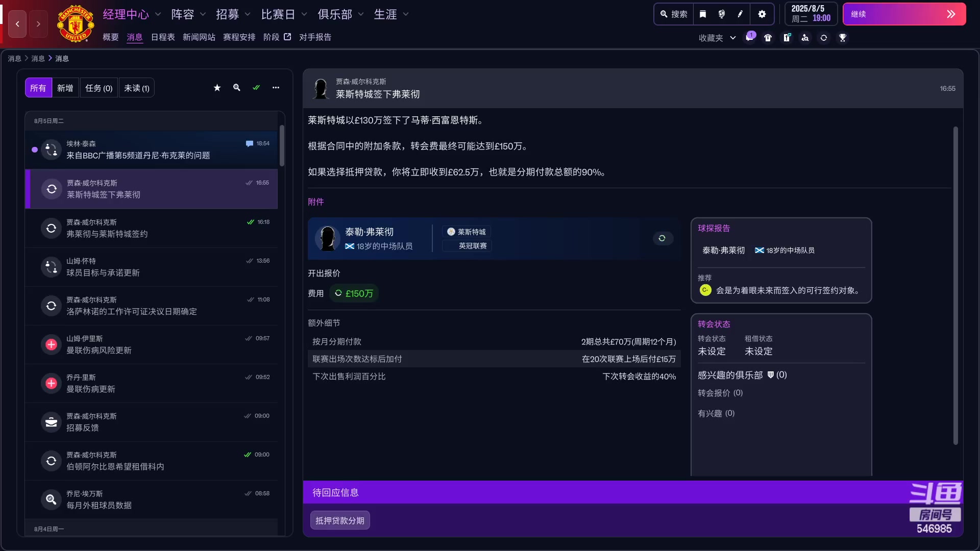Image resolution: width=980 pixels, height=551 pixels.
Task: Open the notes pencil icon
Action: click(x=740, y=14)
